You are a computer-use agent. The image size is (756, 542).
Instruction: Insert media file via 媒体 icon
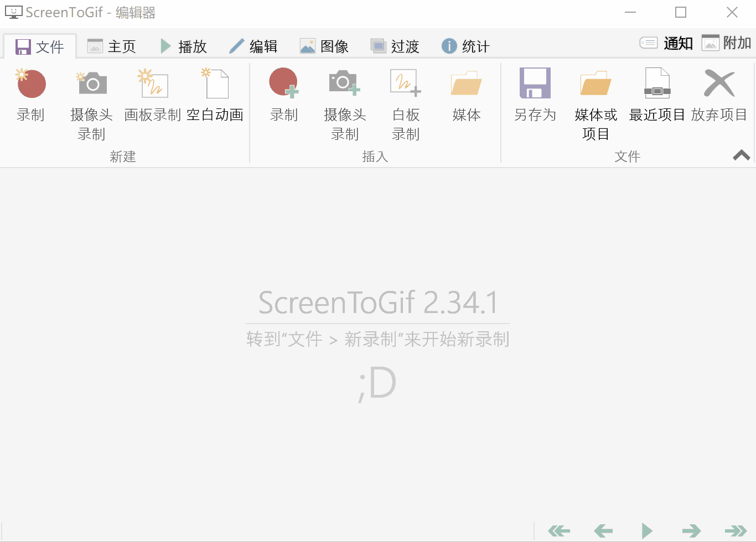coord(466,94)
